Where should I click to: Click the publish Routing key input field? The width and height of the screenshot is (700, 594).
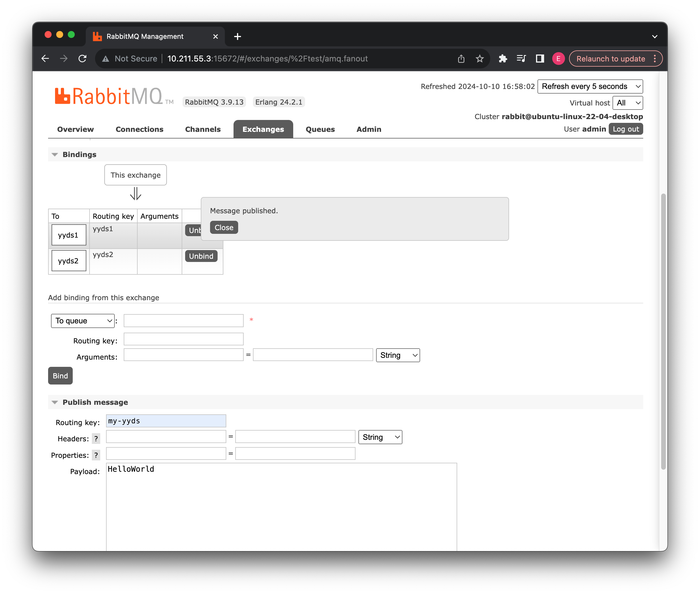click(x=166, y=421)
